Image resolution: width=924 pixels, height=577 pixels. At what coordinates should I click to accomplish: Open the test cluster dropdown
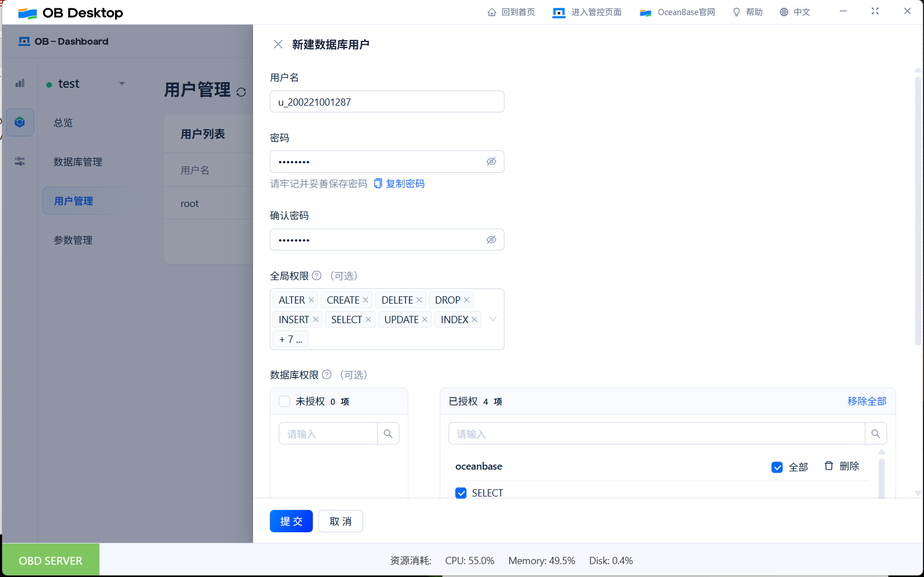click(122, 83)
